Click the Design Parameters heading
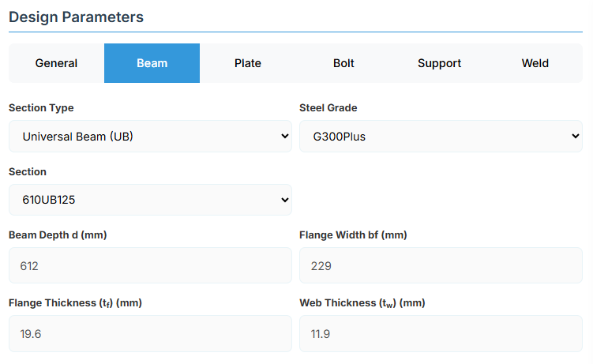The height and width of the screenshot is (364, 593). click(x=76, y=17)
